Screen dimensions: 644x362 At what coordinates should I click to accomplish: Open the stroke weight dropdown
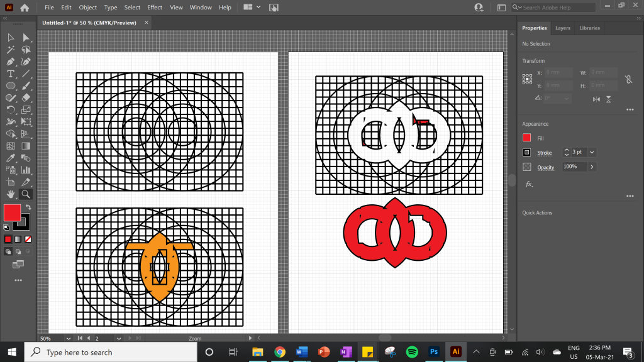point(592,152)
